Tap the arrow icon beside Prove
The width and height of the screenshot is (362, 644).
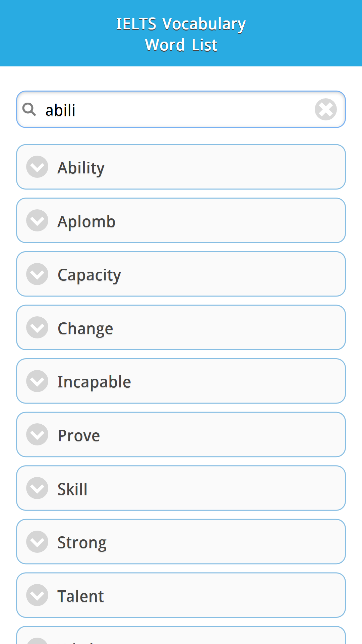coord(37,435)
